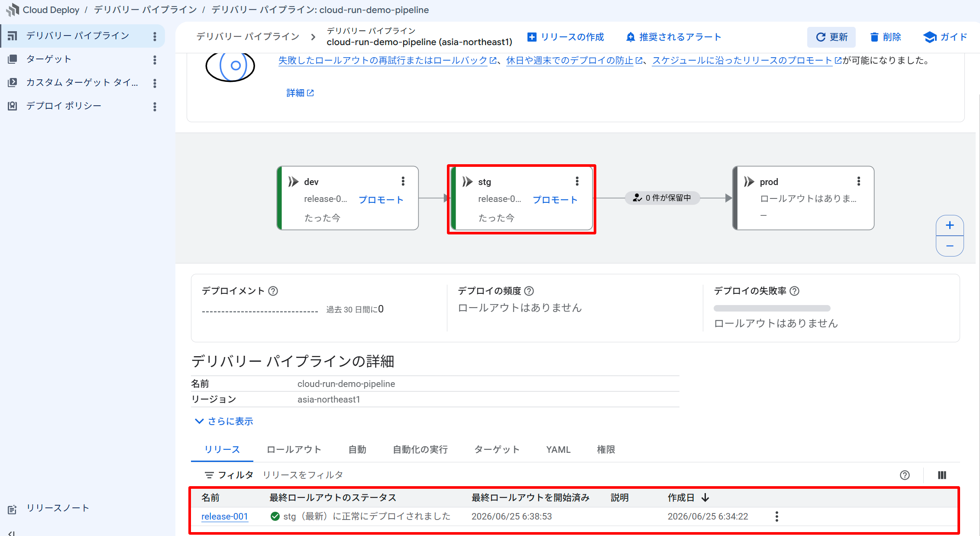Switch to the ターゲット tab
980x536 pixels.
pyautogui.click(x=497, y=450)
